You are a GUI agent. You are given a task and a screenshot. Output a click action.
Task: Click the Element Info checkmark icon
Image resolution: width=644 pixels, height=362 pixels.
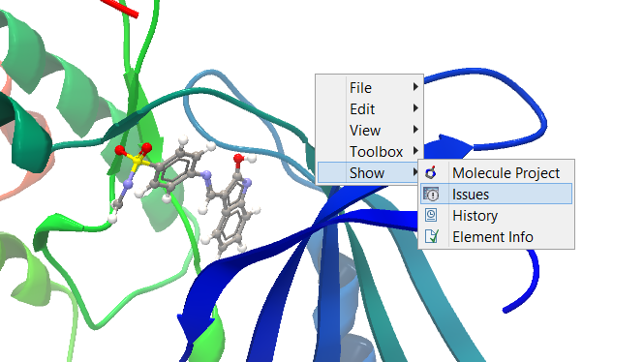click(431, 236)
